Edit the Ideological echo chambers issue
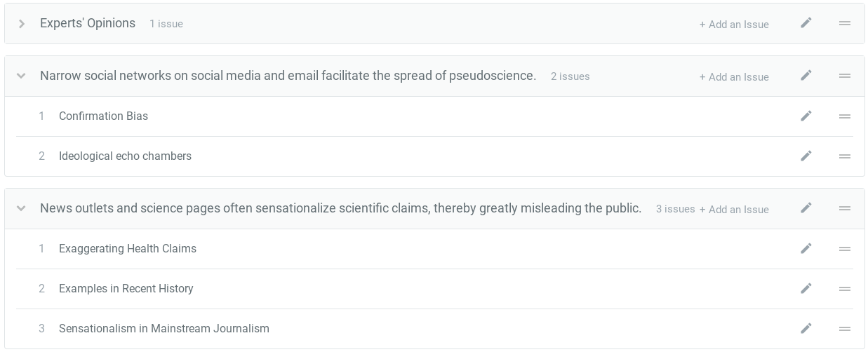868x352 pixels. click(806, 156)
